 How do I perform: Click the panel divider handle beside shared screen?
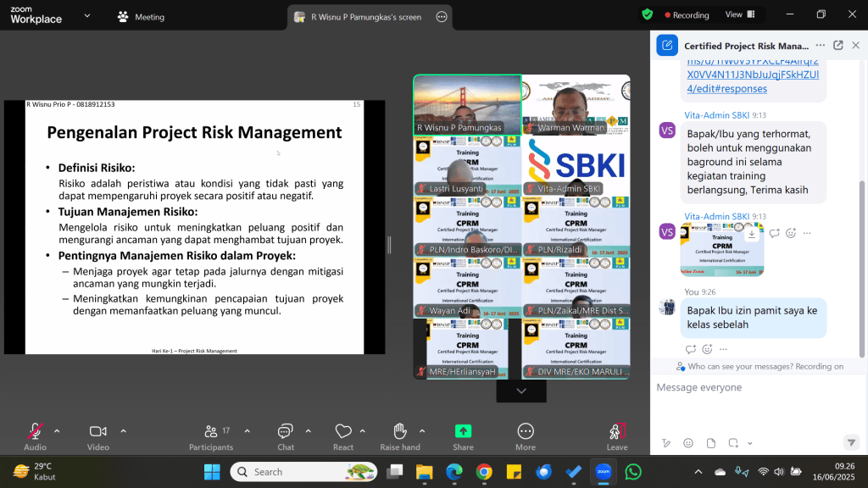(389, 245)
